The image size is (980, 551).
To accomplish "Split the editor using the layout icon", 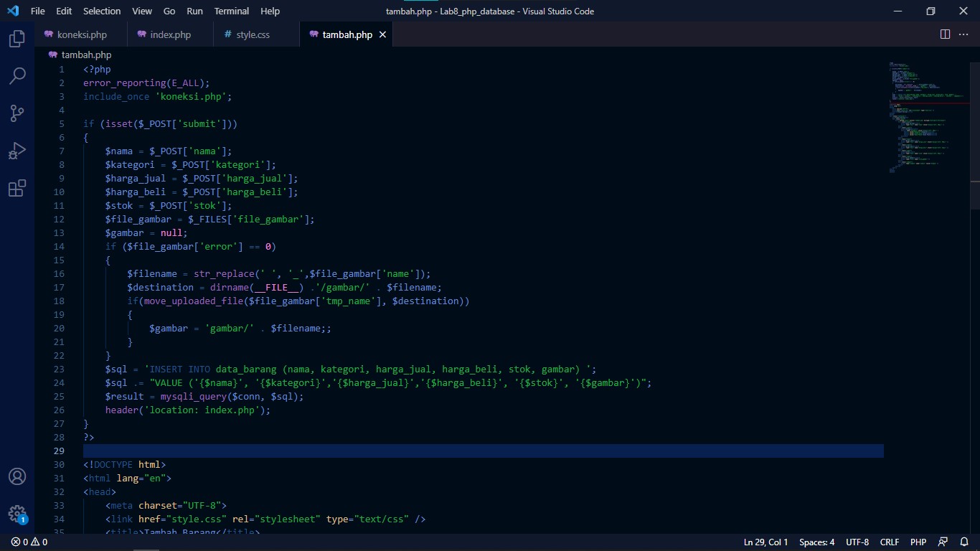I will coord(943,34).
